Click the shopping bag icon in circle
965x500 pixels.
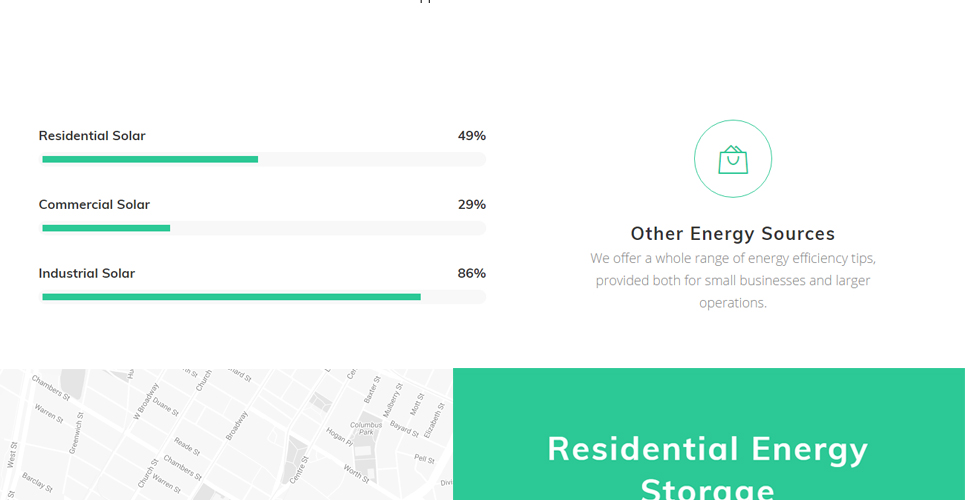pyautogui.click(x=732, y=159)
